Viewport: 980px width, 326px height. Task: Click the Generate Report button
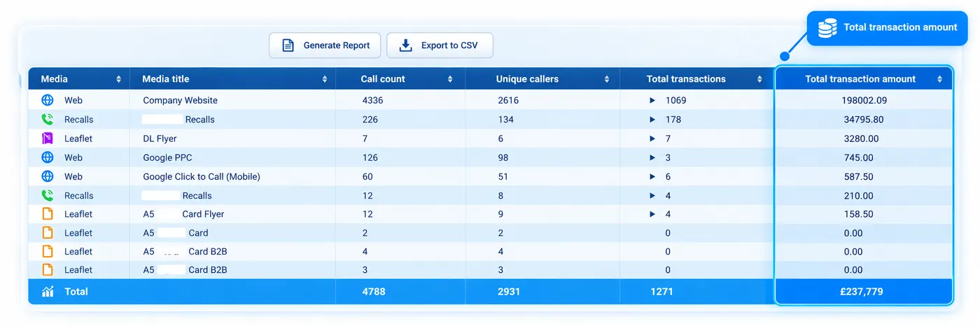(x=325, y=45)
